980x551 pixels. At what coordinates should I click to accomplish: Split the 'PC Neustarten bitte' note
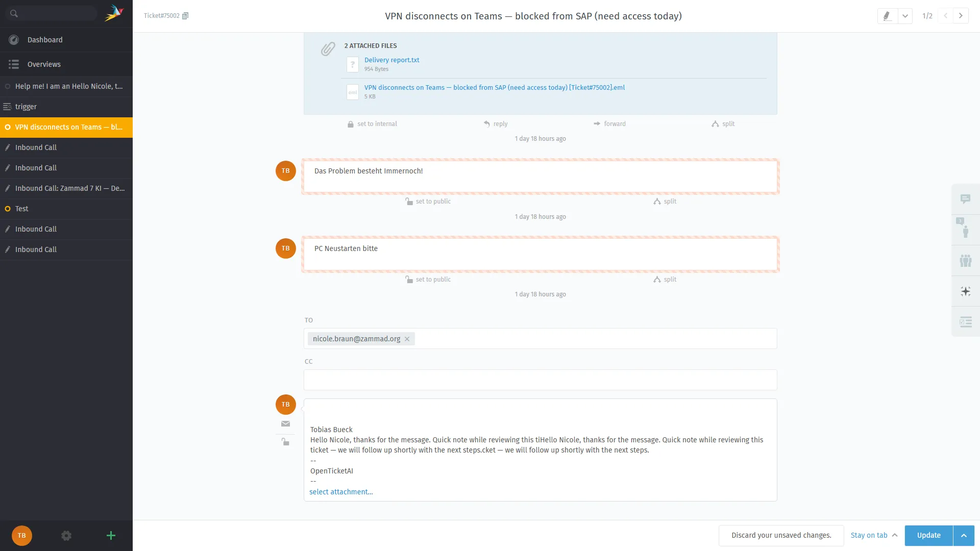point(665,280)
